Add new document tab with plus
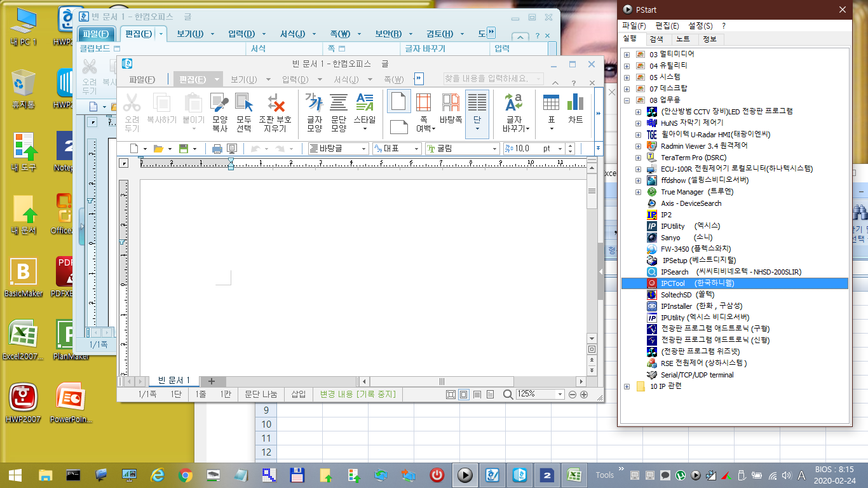 coord(212,381)
